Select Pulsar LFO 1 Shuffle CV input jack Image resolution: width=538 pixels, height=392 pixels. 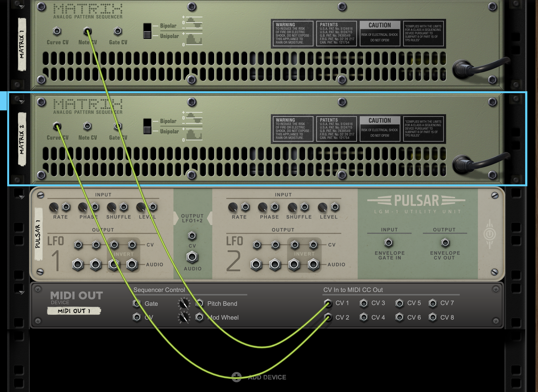(x=124, y=207)
